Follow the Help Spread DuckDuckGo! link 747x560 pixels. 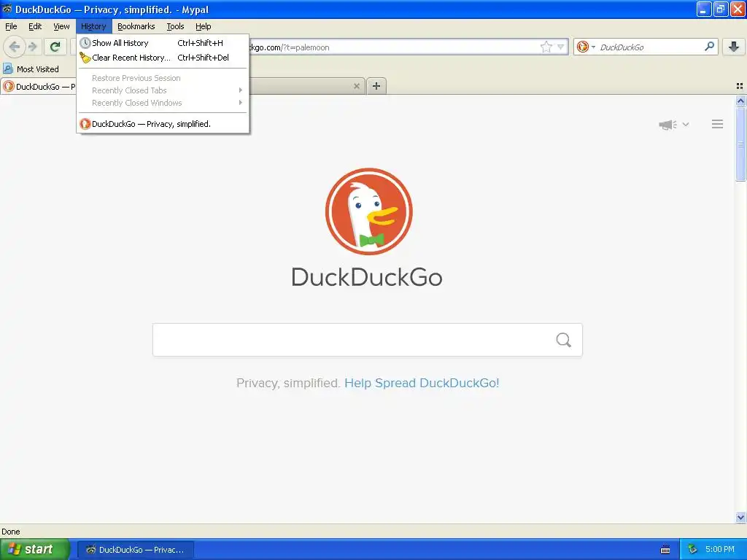pos(422,383)
